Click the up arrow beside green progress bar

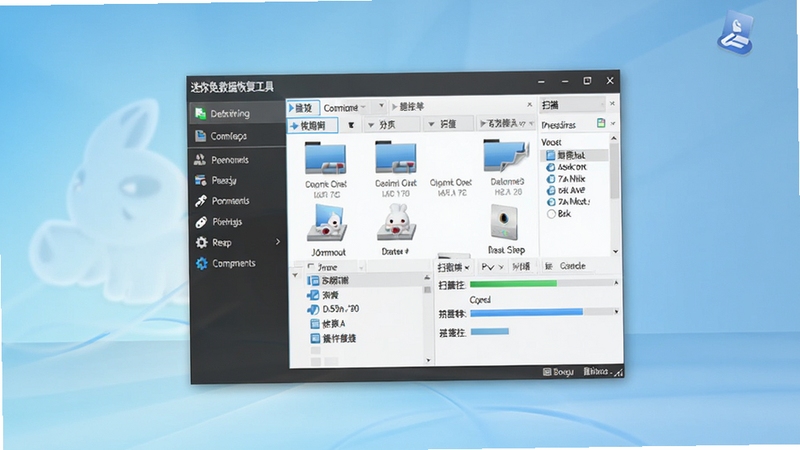point(616,283)
